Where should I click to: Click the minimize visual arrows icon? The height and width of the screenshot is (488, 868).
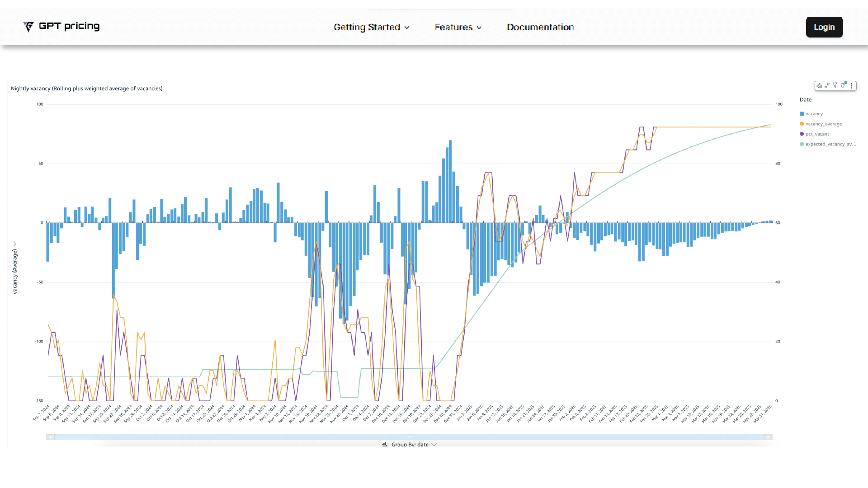click(x=827, y=86)
